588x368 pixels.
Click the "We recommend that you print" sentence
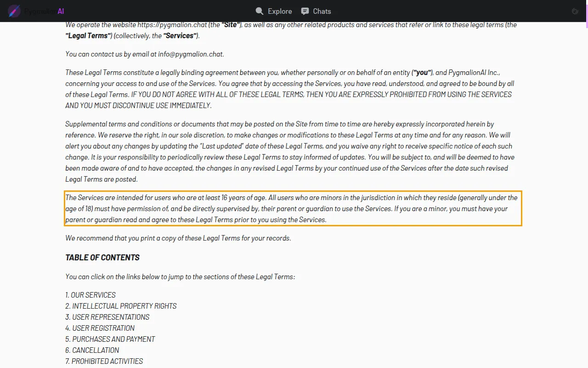click(x=178, y=238)
